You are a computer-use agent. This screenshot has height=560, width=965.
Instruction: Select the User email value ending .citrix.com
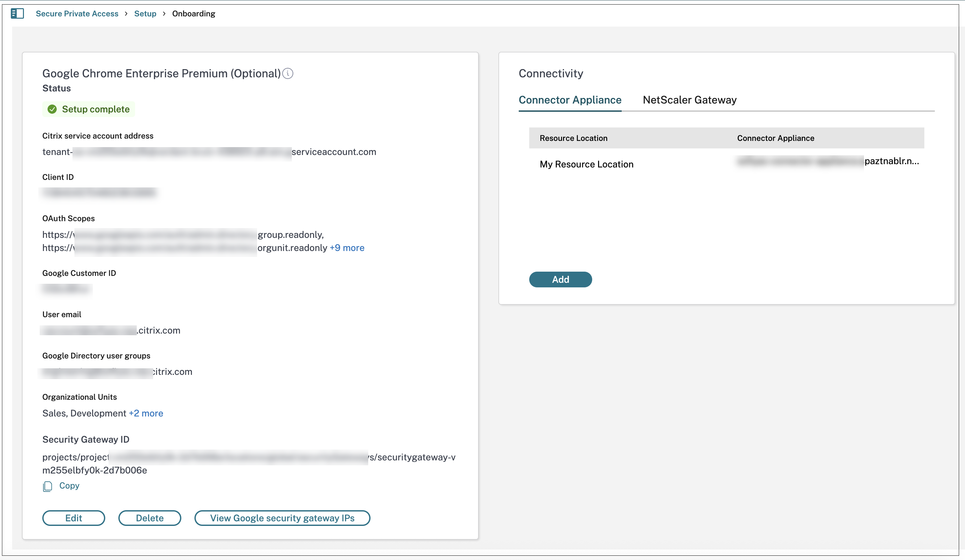111,331
